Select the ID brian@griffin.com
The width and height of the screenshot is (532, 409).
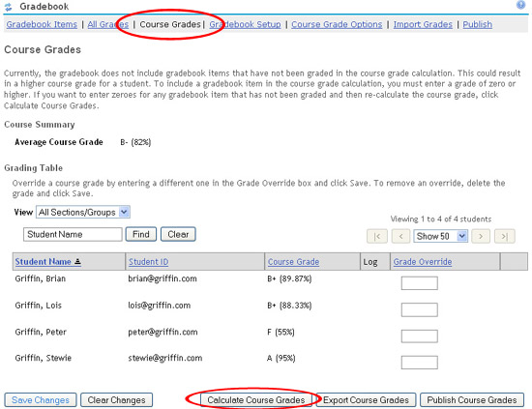tap(163, 278)
